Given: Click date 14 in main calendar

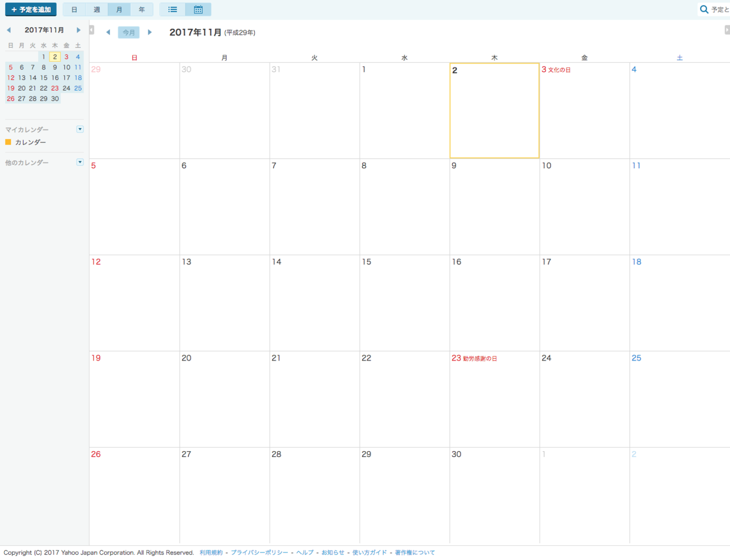Looking at the screenshot, I should click(277, 262).
